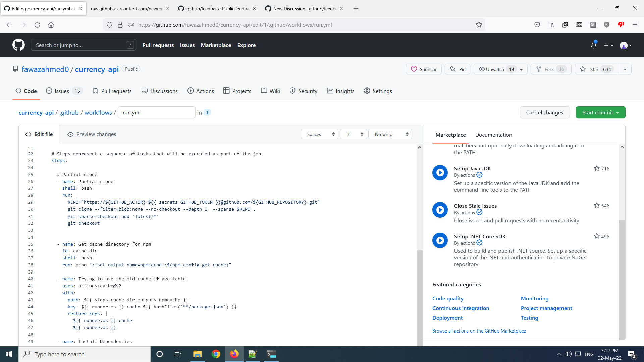Open Firefox from the taskbar
644x362 pixels.
click(234, 354)
